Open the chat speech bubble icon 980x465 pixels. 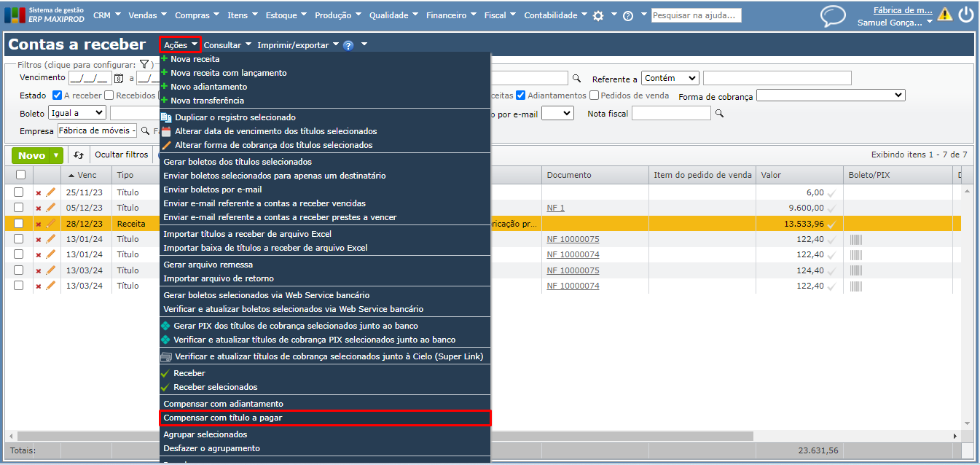[833, 15]
